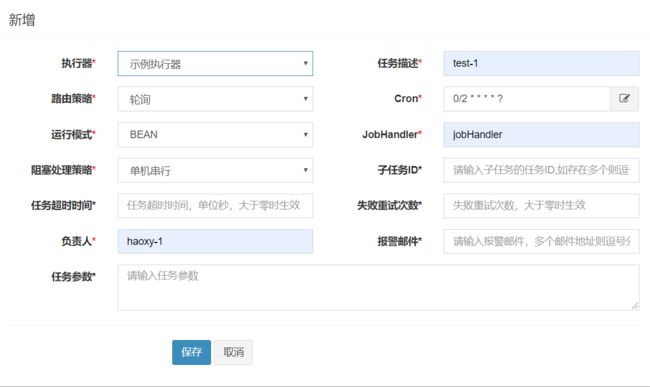Click the 执行器 field label
The width and height of the screenshot is (650, 387).
pyautogui.click(x=78, y=63)
